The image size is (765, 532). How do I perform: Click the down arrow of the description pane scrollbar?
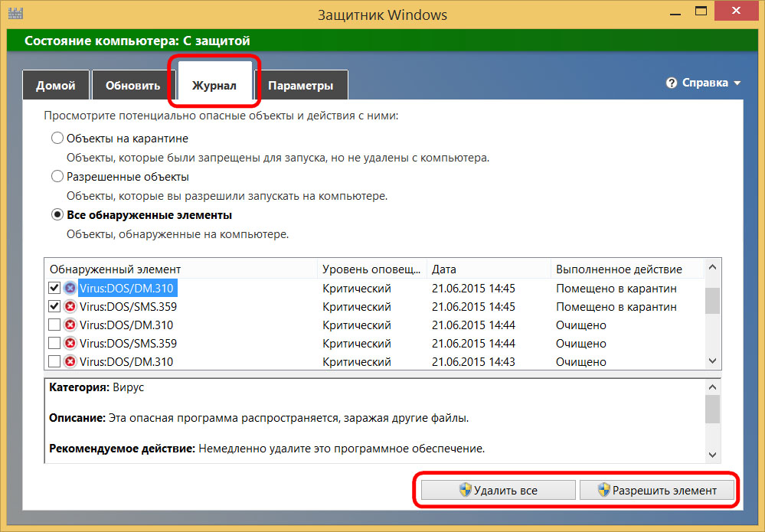pos(712,455)
